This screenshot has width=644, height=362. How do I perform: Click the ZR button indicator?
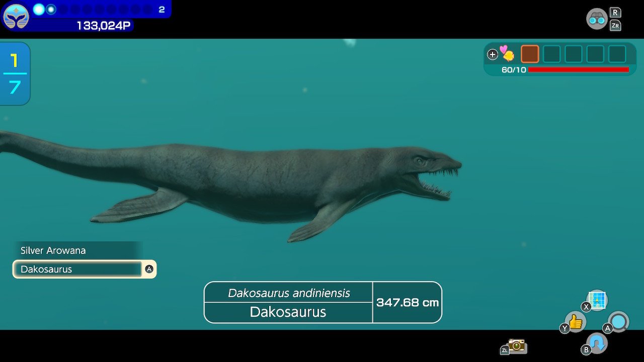615,26
